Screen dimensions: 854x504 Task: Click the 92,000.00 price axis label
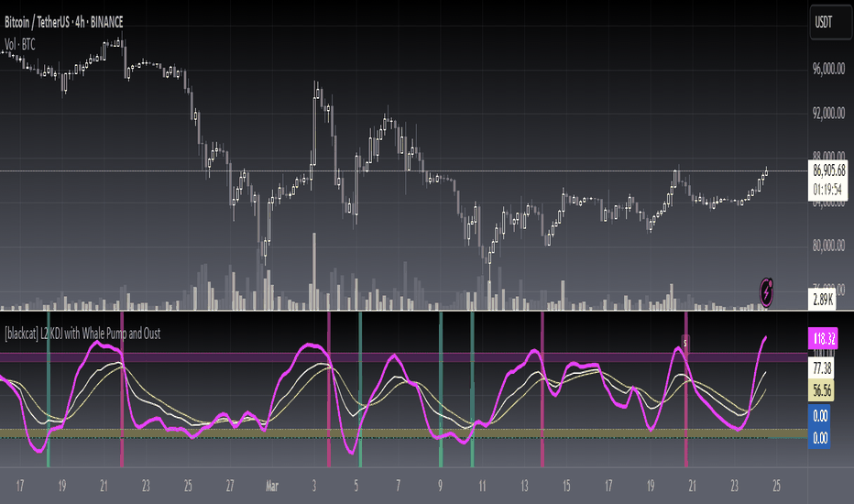point(829,114)
